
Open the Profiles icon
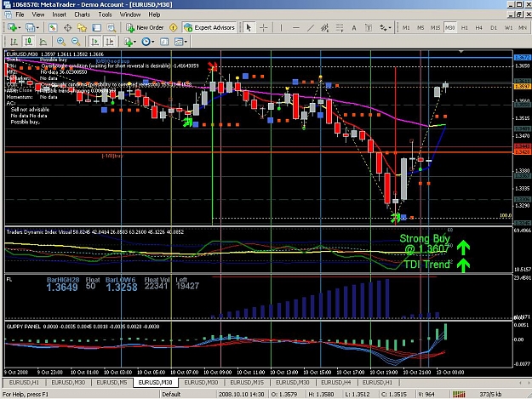[x=30, y=27]
